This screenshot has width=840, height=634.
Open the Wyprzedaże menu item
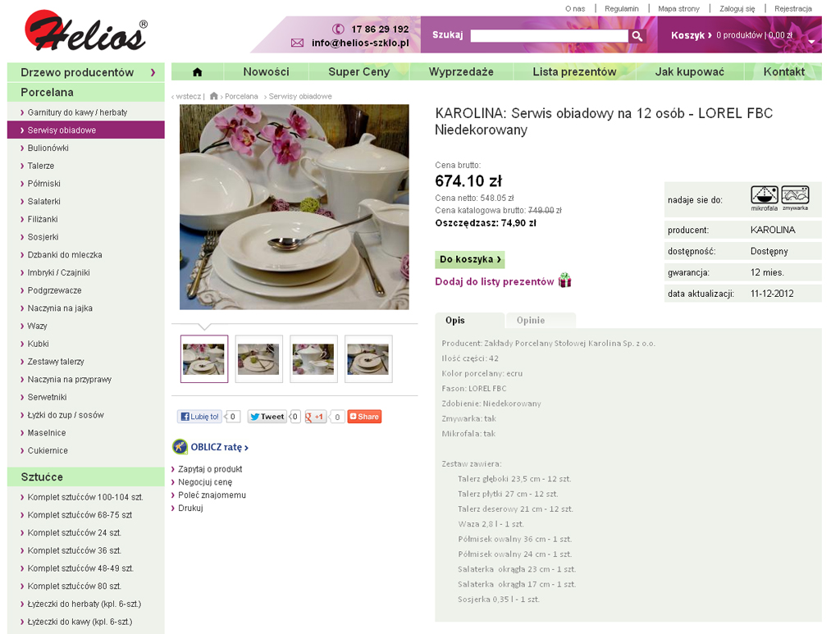pyautogui.click(x=461, y=71)
